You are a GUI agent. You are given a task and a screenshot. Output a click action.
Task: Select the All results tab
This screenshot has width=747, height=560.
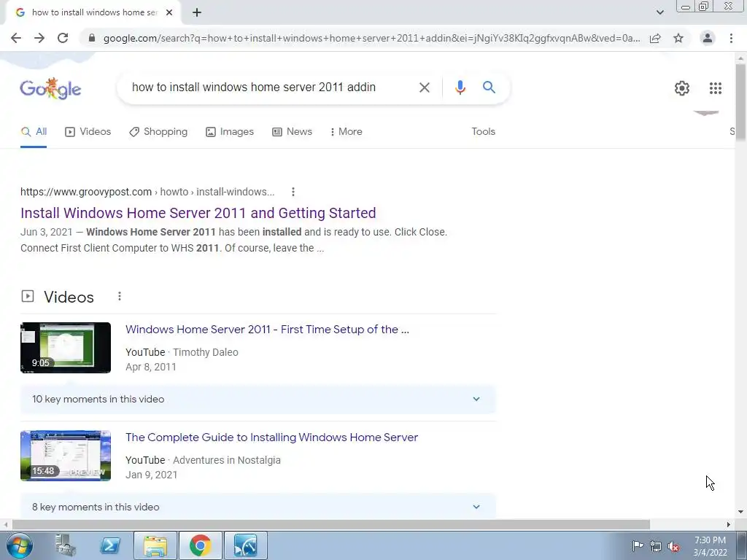34,132
